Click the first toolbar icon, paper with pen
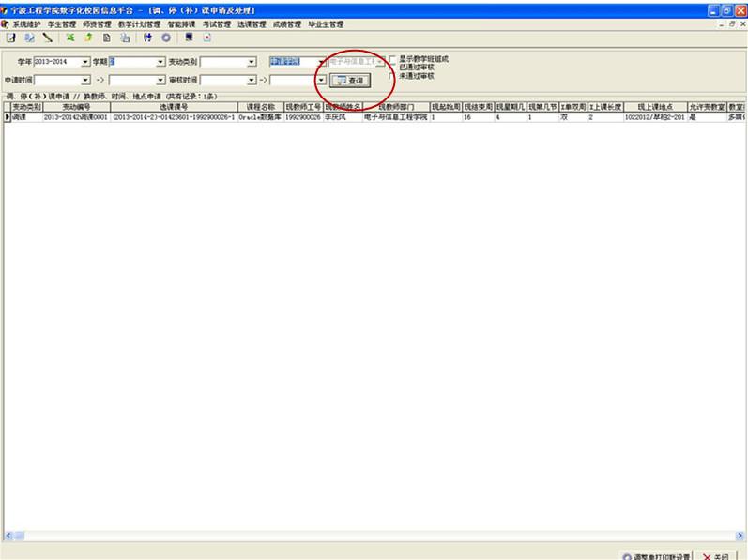Image resolution: width=748 pixels, height=560 pixels. point(11,38)
